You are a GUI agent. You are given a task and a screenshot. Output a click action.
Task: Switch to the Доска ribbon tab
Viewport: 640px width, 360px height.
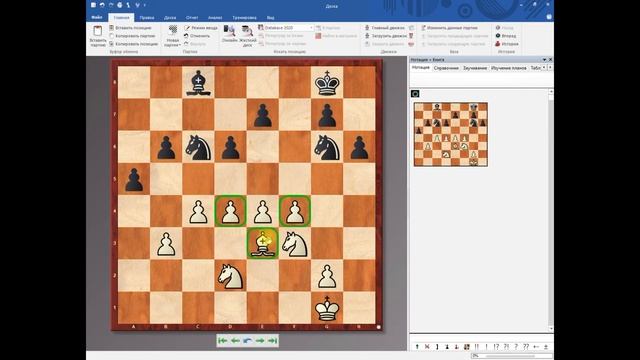(170, 18)
